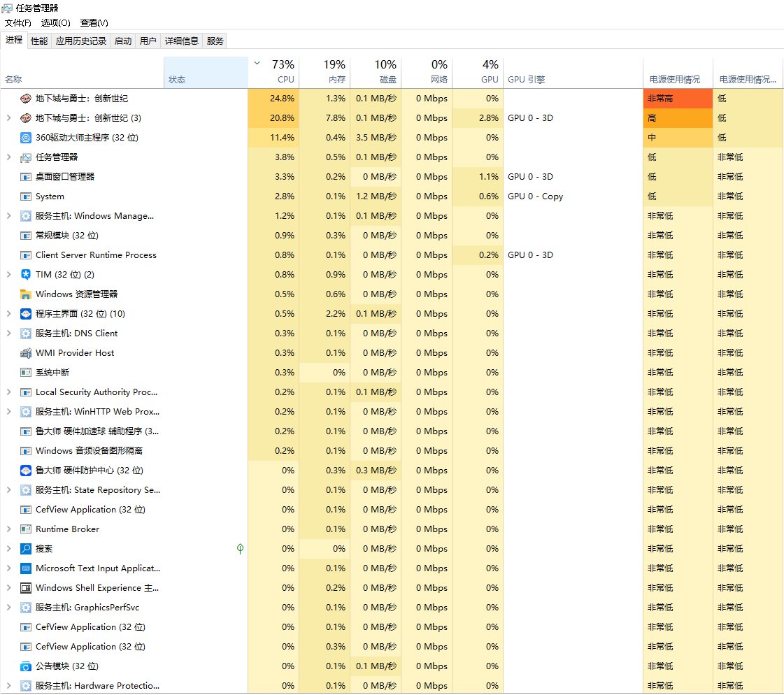Image resolution: width=784 pixels, height=695 pixels.
Task: Expand the Runtime Broker row
Action: pos(8,529)
